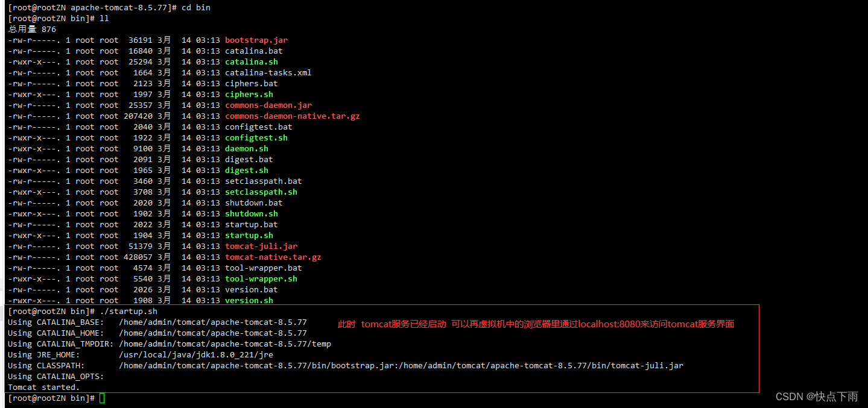Click digest.bat in the listing
The height and width of the screenshot is (408, 868).
click(249, 159)
